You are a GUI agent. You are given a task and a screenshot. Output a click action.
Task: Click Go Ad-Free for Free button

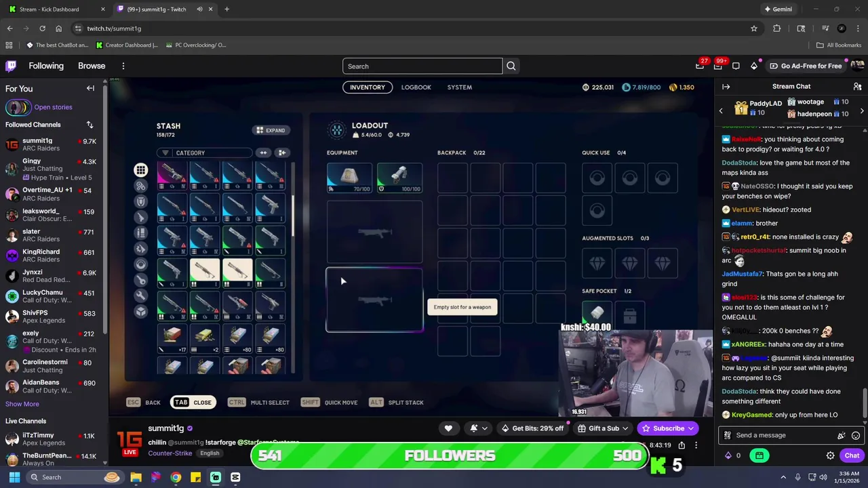806,66
